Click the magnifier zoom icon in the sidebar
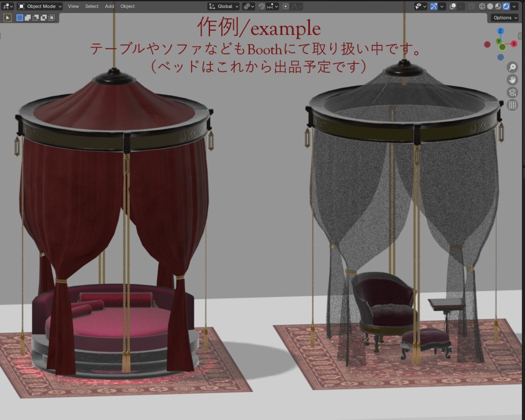Image resolution: width=525 pixels, height=420 pixels. pos(512,67)
